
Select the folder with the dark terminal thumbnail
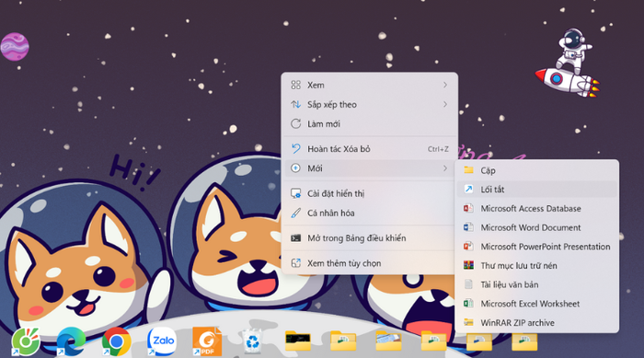[298, 341]
